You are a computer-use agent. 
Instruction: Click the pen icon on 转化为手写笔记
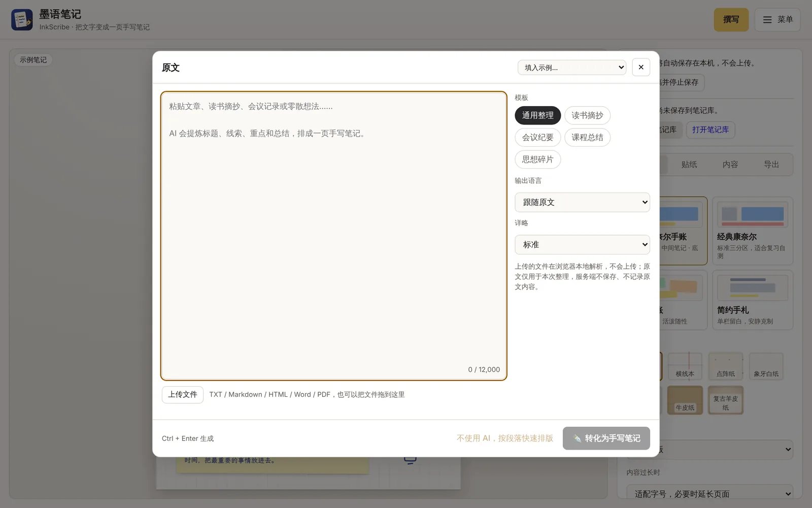point(577,438)
